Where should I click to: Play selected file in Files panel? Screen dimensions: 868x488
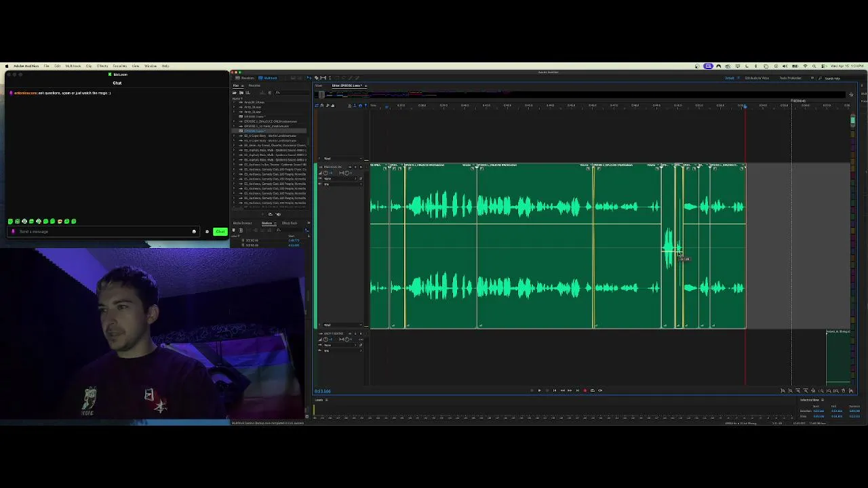pos(262,214)
